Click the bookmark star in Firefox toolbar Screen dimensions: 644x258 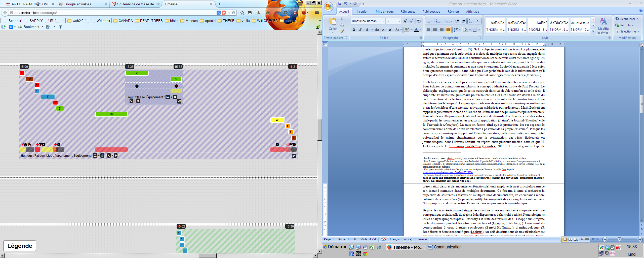click(242, 13)
